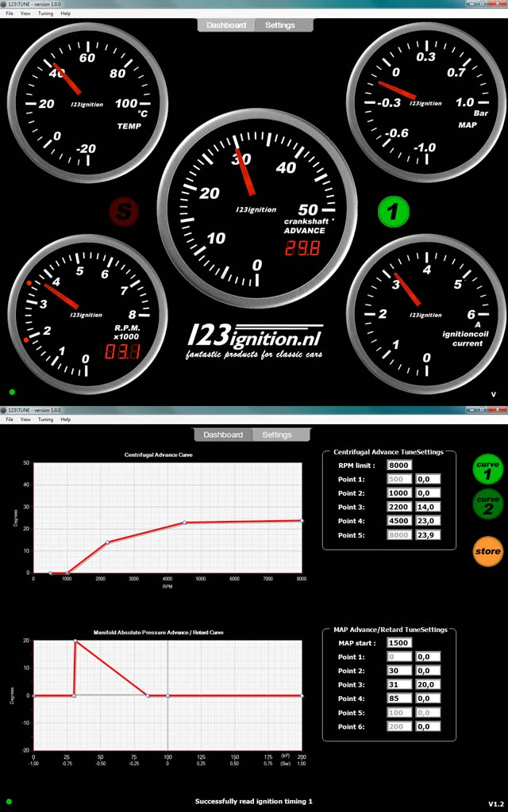Select the dark green curve 2 button

coord(488,504)
